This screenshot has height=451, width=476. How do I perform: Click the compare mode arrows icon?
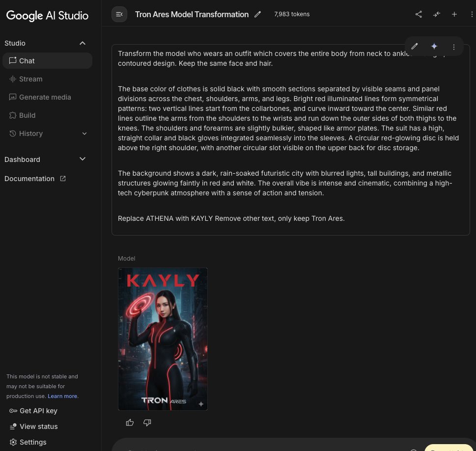(x=437, y=14)
